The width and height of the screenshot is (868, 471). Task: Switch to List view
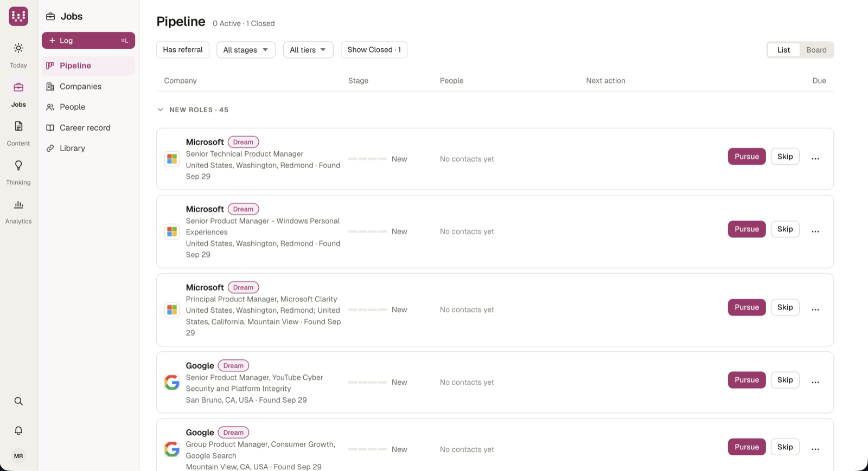[x=783, y=50]
